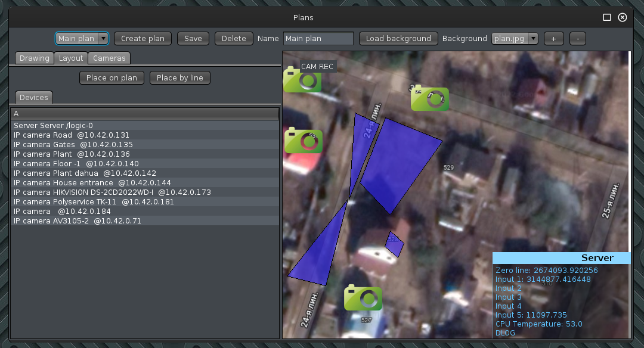644x348 pixels.
Task: Zoom in with the plus button
Action: (553, 39)
